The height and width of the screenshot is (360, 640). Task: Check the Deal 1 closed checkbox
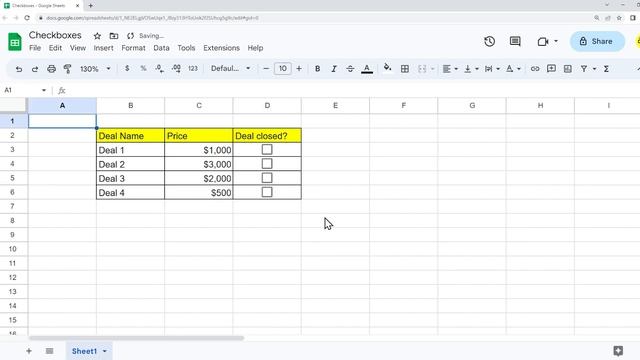click(267, 150)
